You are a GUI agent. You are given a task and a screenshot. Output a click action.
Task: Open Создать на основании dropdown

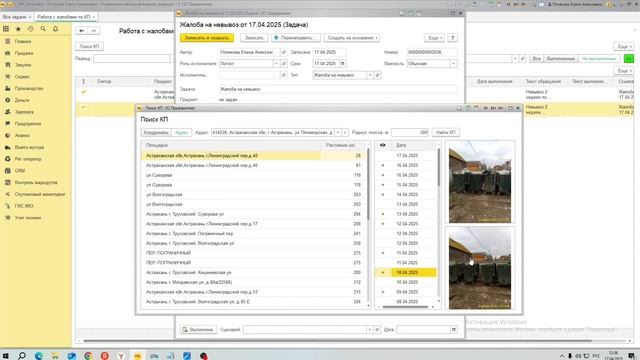point(352,38)
